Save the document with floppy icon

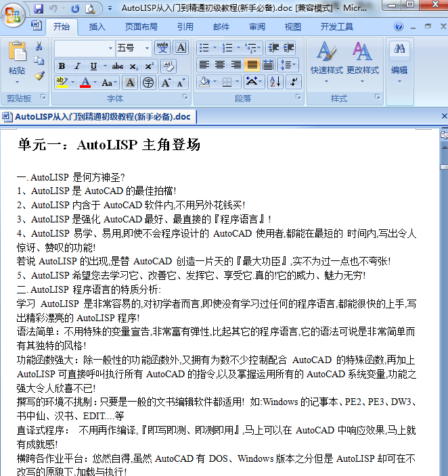(x=39, y=9)
